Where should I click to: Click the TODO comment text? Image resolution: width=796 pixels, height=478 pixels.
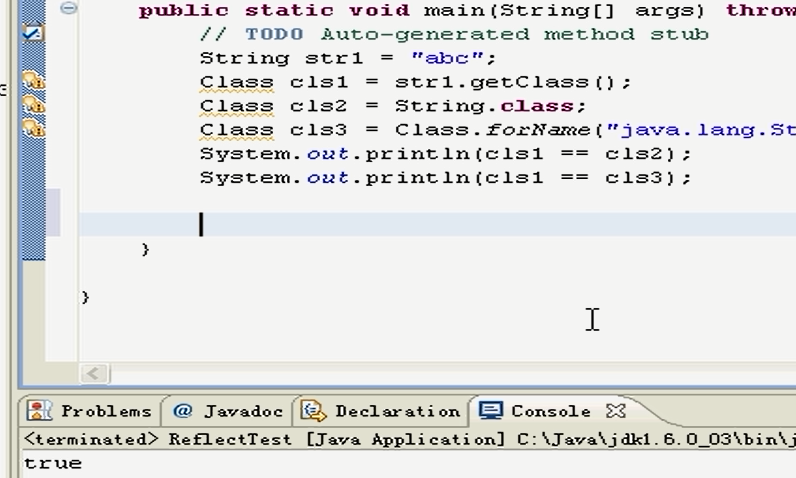pyautogui.click(x=454, y=34)
